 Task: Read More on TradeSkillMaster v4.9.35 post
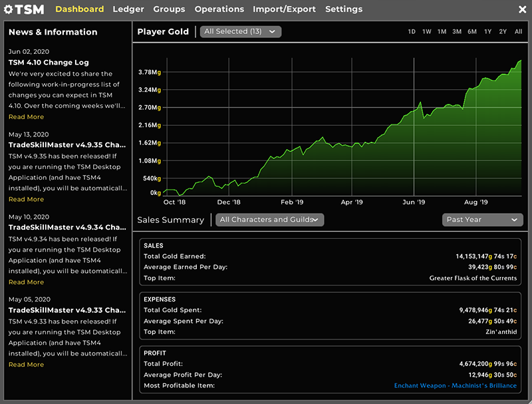tap(26, 199)
